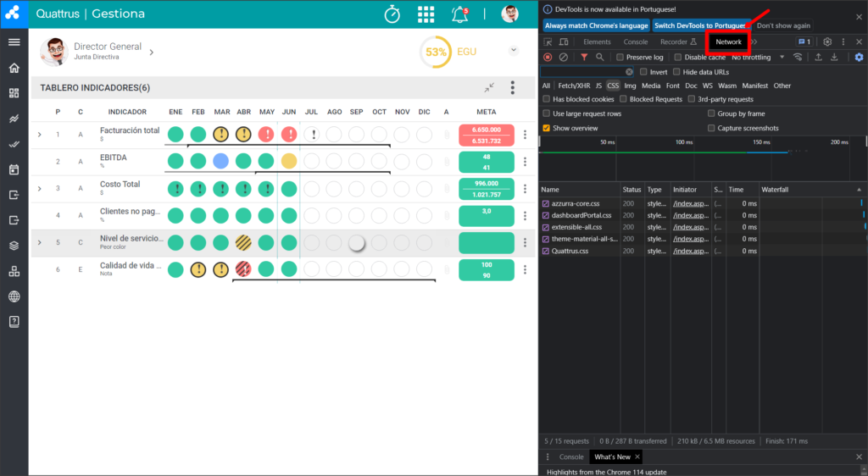Open the apps grid menu icon
Viewport: 868px width, 476px height.
click(426, 14)
